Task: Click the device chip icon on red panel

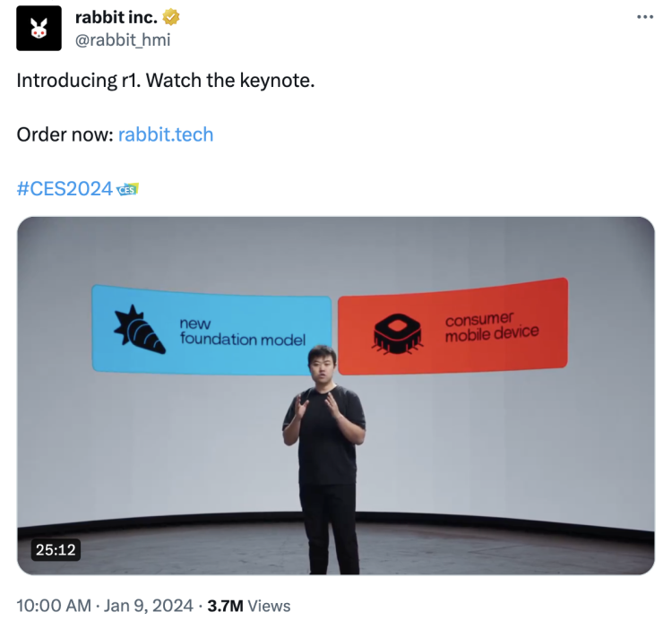Action: 397,334
